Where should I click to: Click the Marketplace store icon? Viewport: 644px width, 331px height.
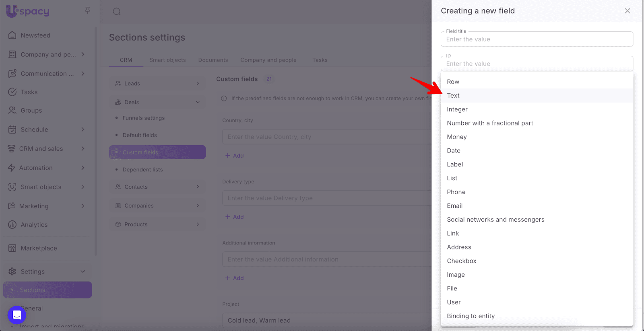pyautogui.click(x=12, y=248)
